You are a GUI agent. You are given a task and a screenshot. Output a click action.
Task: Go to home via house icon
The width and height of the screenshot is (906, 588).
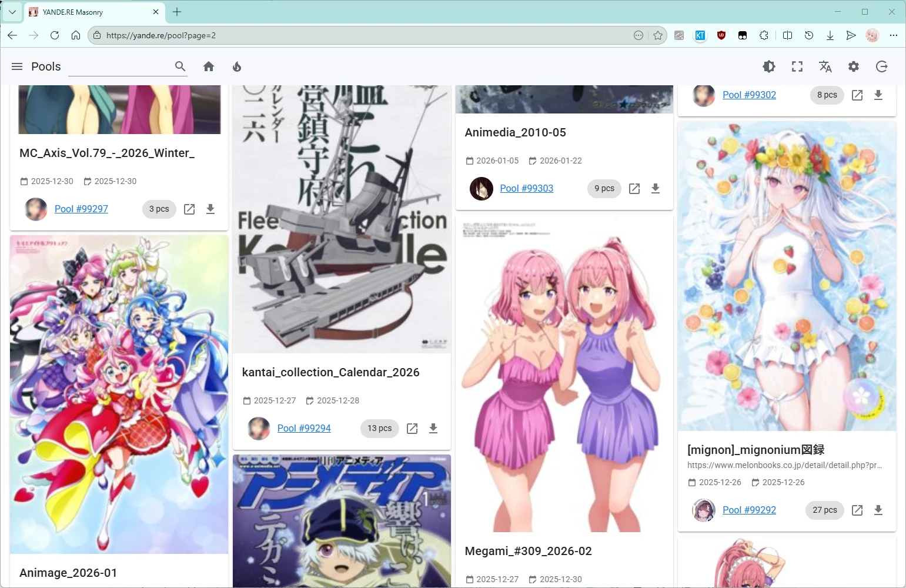coord(209,66)
